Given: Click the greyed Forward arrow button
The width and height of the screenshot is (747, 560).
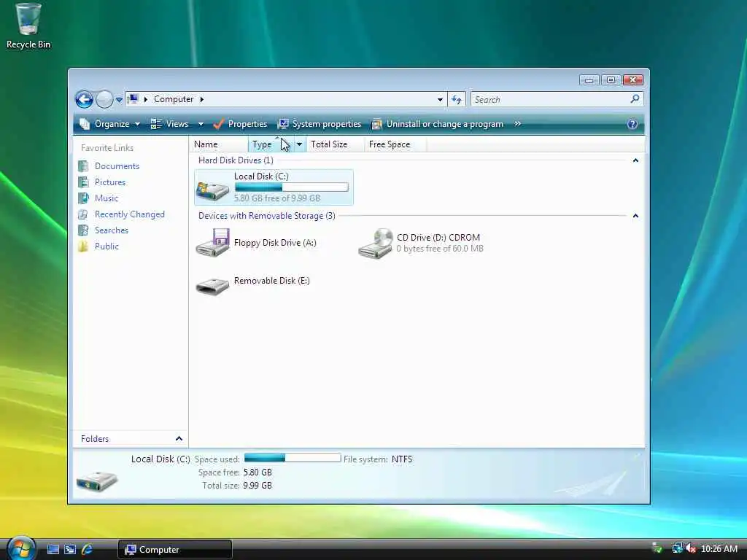Looking at the screenshot, I should point(104,99).
